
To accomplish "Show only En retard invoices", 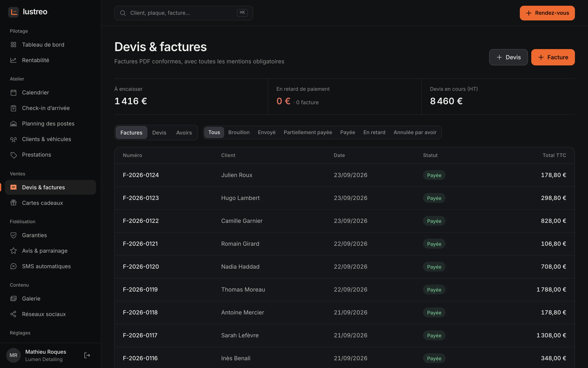I will [x=374, y=132].
